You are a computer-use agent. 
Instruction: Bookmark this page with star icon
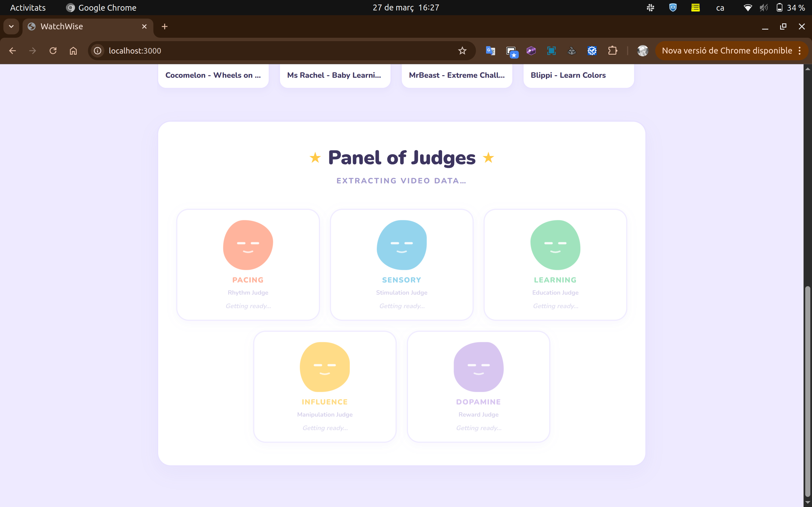[x=462, y=51]
